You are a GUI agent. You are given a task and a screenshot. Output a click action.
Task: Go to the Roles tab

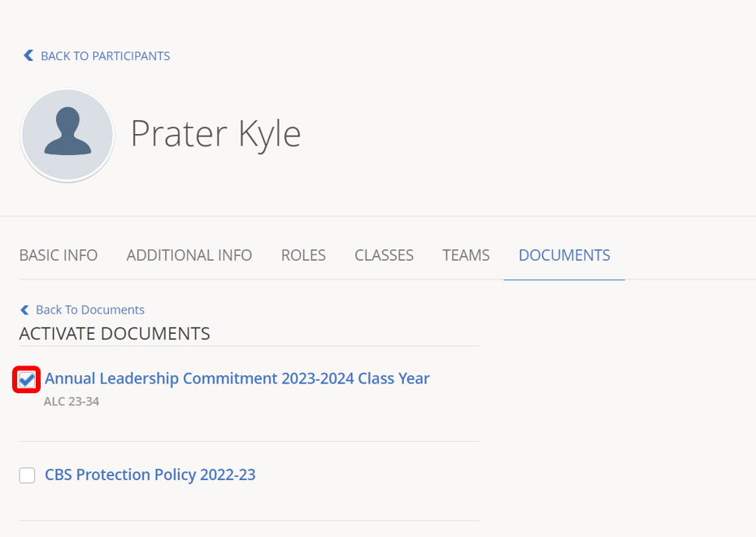coord(303,255)
